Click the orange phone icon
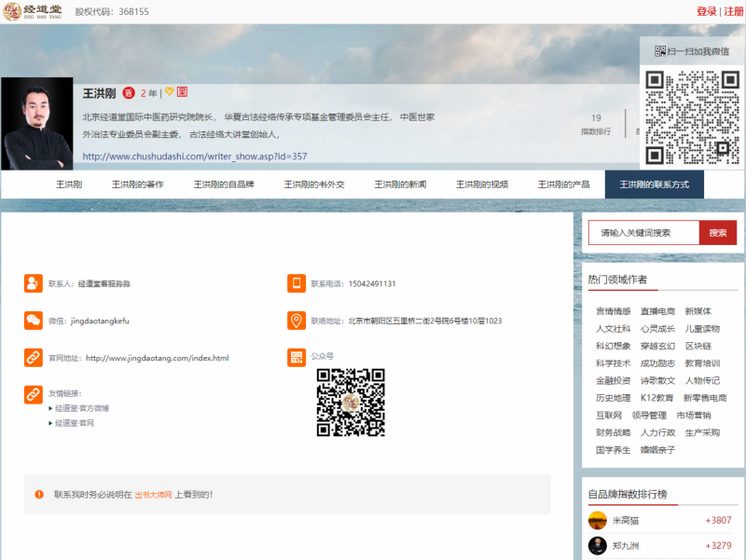The width and height of the screenshot is (746, 560). (297, 283)
